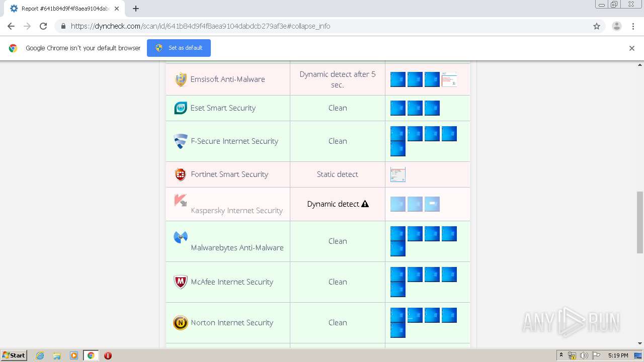Open the Windows Start menu
The image size is (644, 362).
pyautogui.click(x=14, y=355)
